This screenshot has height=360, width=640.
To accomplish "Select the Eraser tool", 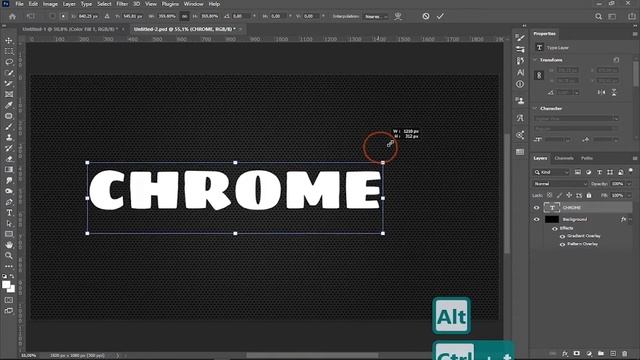I will (9, 159).
